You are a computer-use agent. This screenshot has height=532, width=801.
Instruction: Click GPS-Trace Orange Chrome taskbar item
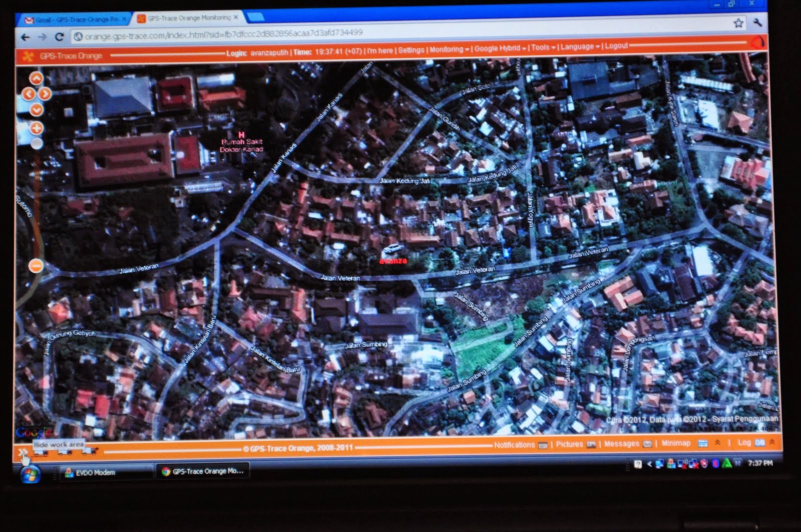pos(203,471)
